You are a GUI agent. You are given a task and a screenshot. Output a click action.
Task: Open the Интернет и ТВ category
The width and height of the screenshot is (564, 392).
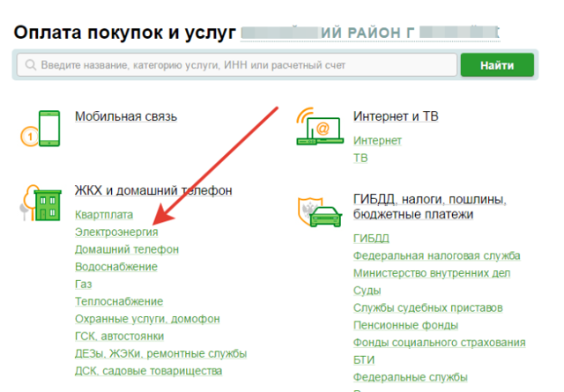pos(396,116)
